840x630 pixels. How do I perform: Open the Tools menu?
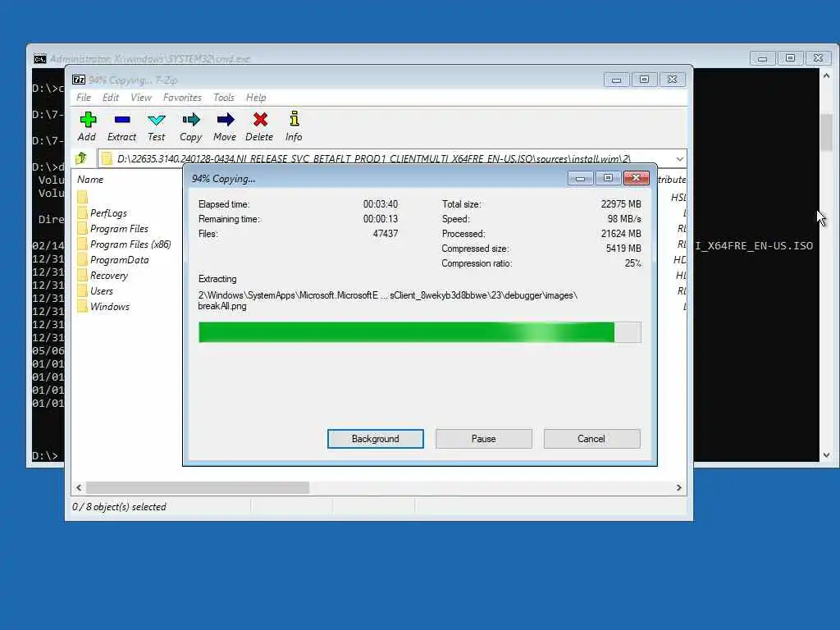click(x=224, y=98)
